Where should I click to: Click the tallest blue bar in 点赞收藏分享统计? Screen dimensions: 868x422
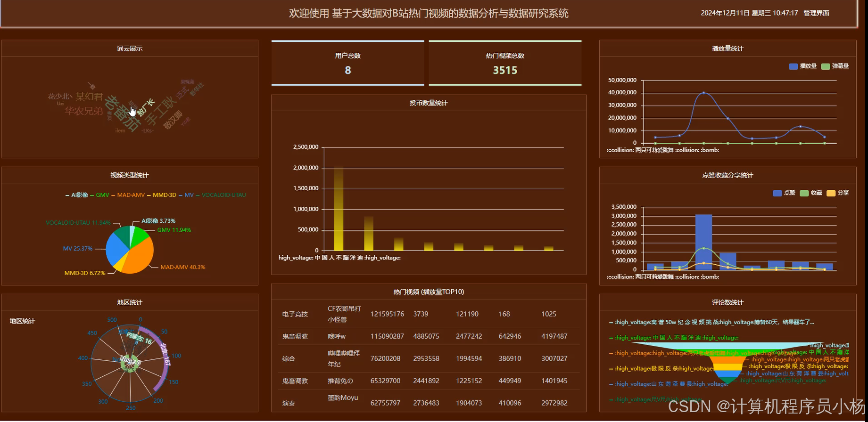[703, 242]
